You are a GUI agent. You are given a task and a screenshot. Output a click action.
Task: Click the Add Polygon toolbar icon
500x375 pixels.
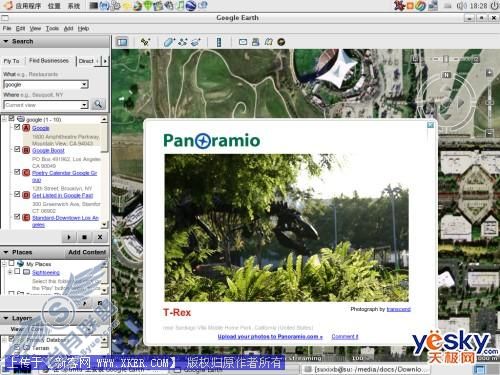(169, 42)
